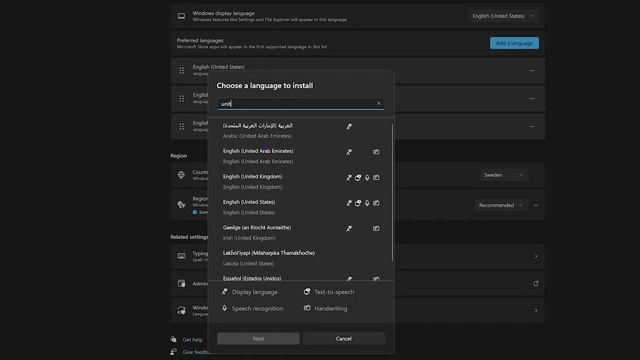Click handwriting icon for English (United Kingdom)
640x360 pixels.
[376, 178]
